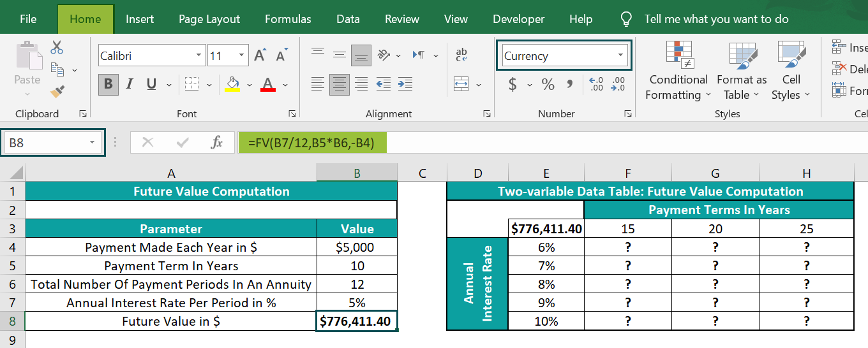Screen dimensions: 868x348
Task: Click the text direction paragraph icon
Action: (419, 55)
